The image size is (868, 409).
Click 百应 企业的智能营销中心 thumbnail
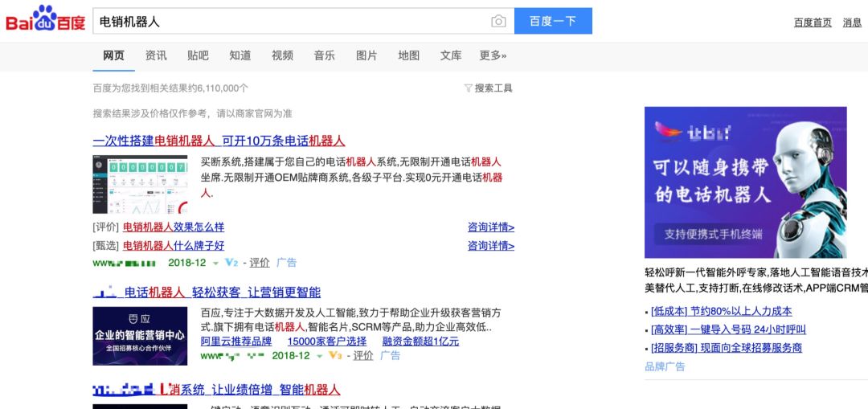pos(140,336)
